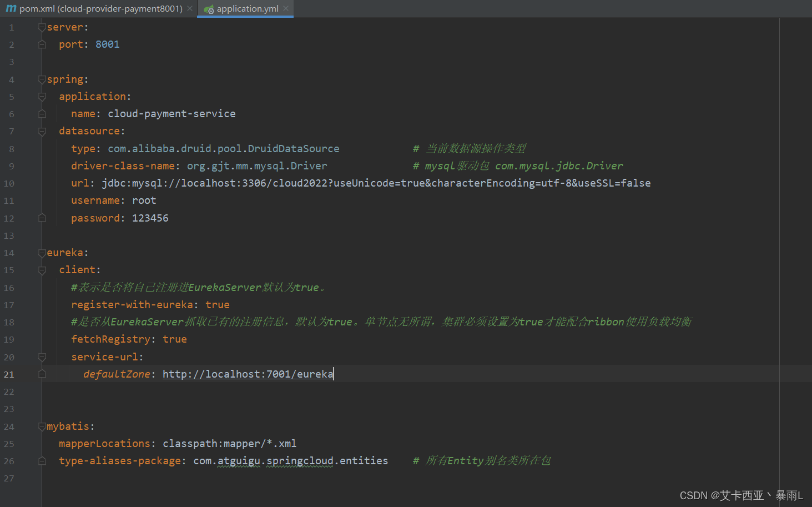
Task: Click the 'server' key
Action: point(65,27)
